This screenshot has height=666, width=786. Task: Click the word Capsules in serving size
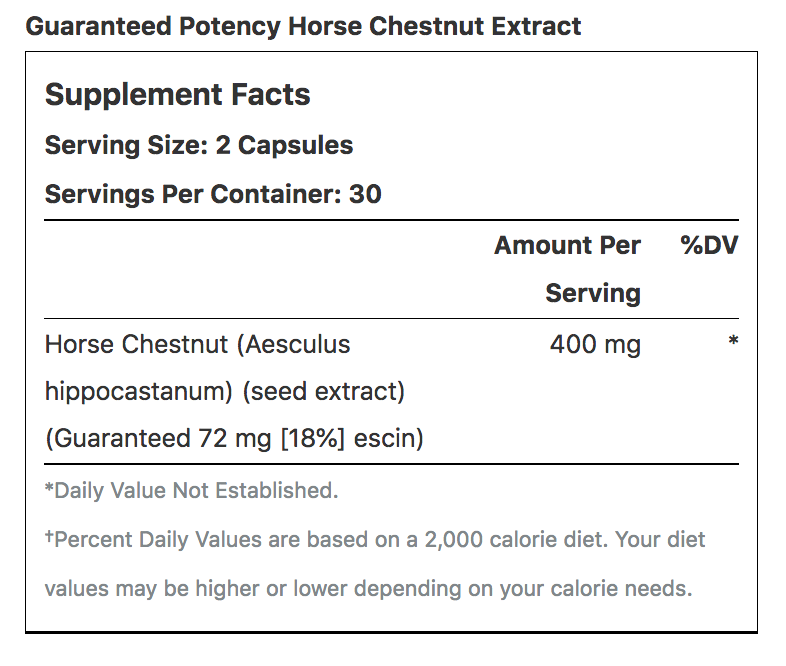click(x=295, y=145)
